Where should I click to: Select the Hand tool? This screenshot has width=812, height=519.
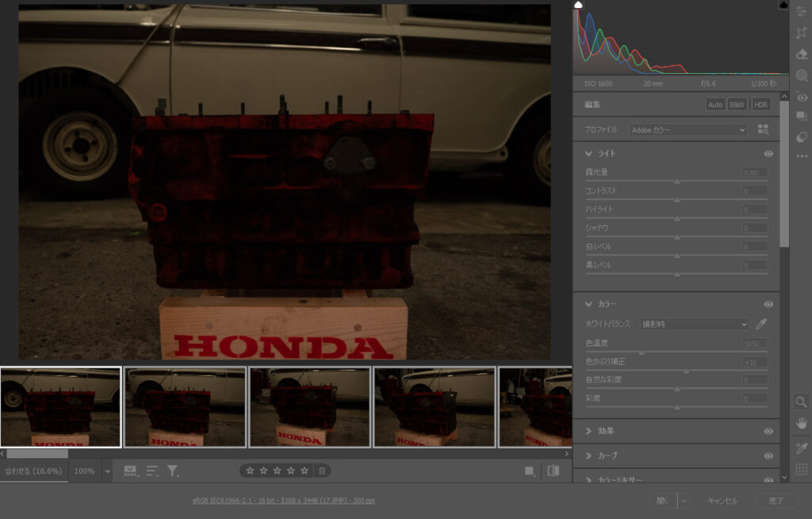coord(802,424)
